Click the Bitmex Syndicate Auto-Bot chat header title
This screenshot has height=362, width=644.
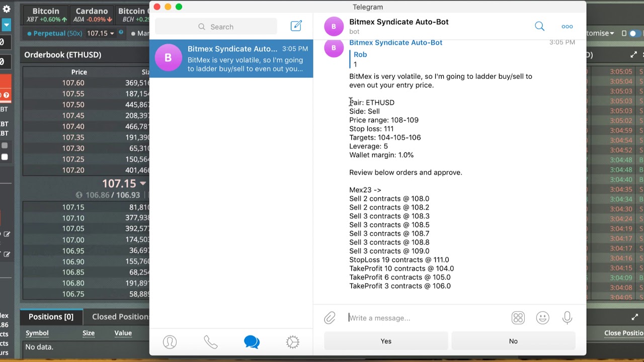(x=399, y=22)
